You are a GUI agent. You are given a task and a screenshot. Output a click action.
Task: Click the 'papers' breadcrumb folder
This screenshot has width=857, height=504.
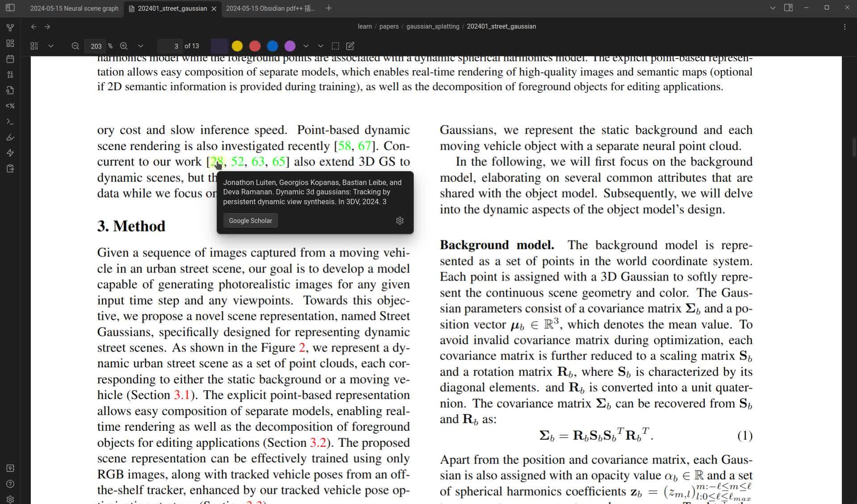389,26
